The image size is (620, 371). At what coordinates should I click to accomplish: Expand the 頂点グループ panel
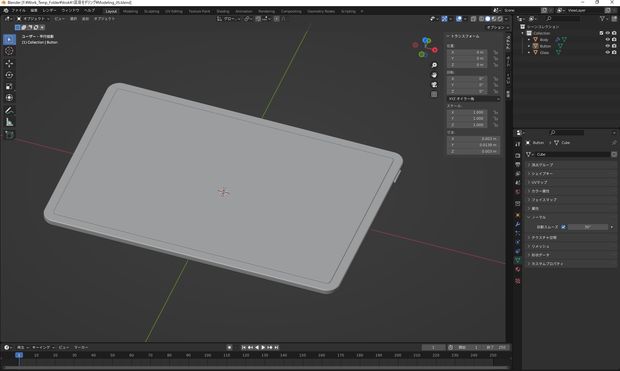coord(571,165)
